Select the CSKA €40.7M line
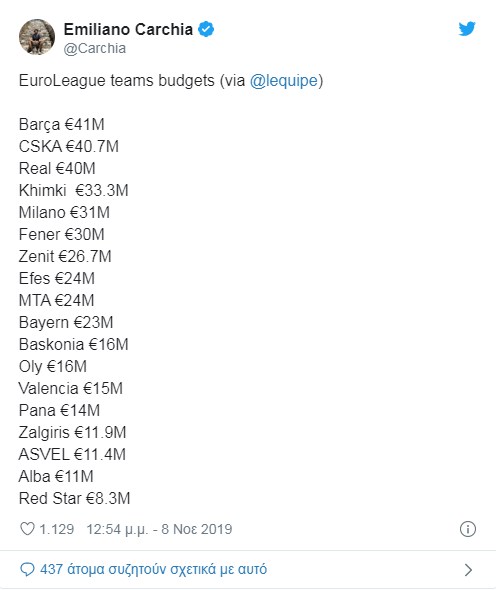The height and width of the screenshot is (590, 496). pyautogui.click(x=69, y=146)
